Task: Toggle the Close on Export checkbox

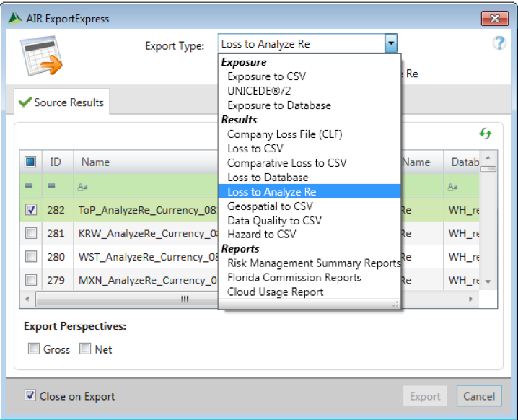Action: click(x=30, y=395)
